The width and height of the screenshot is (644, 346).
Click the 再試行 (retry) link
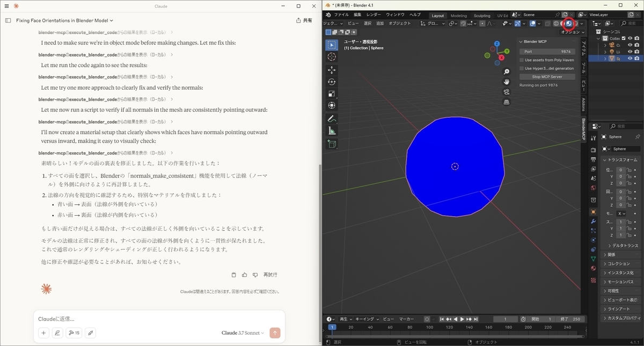(270, 275)
